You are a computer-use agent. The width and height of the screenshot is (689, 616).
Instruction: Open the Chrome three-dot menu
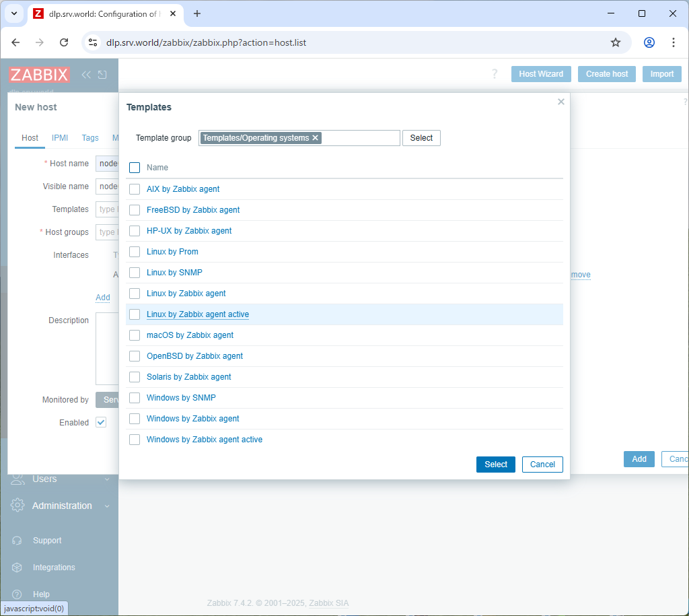pyautogui.click(x=673, y=42)
